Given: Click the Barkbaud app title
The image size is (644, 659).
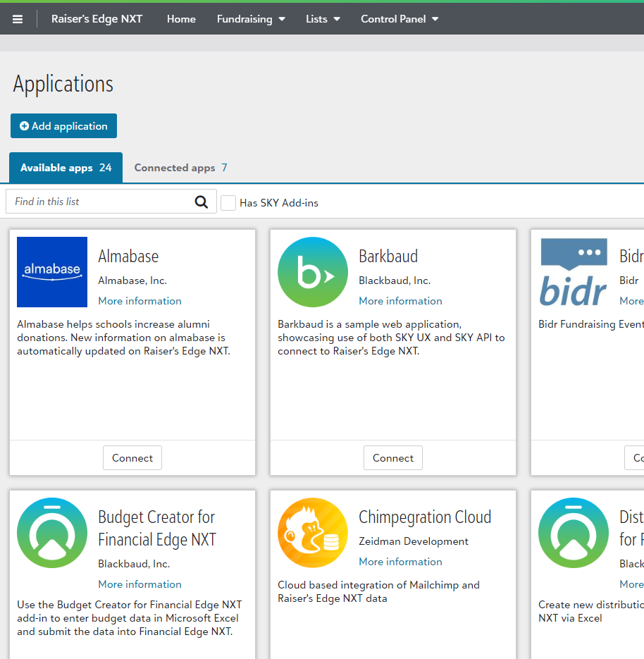Looking at the screenshot, I should (388, 257).
